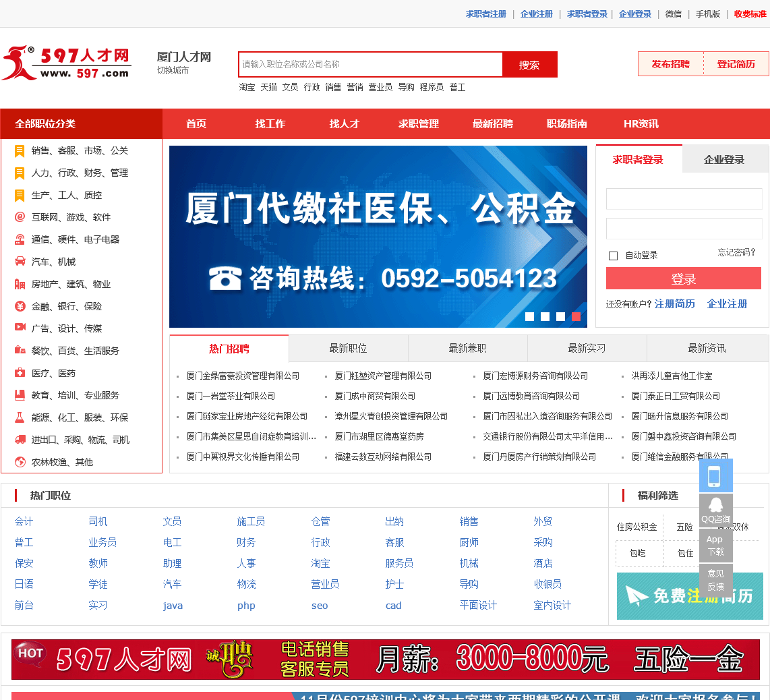Click the red 登录 button
The image size is (770, 700).
coord(683,279)
